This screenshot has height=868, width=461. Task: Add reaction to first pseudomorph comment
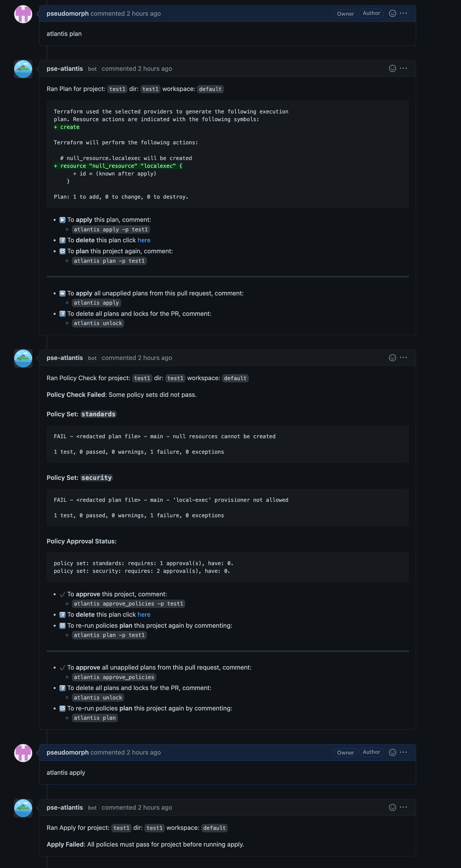[x=392, y=13]
